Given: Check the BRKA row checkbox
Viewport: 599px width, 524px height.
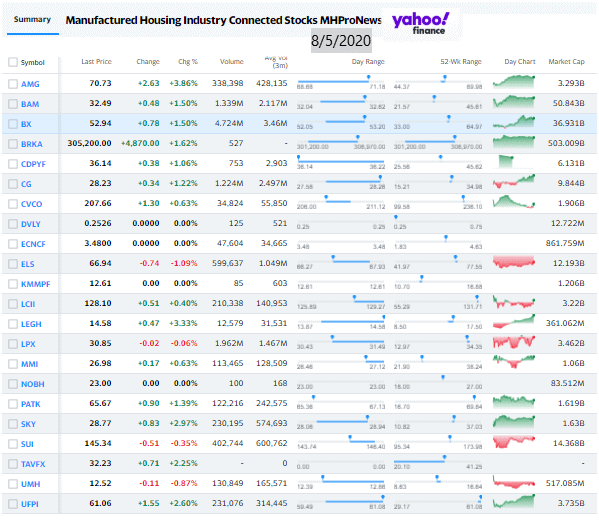Looking at the screenshot, I should click(13, 144).
